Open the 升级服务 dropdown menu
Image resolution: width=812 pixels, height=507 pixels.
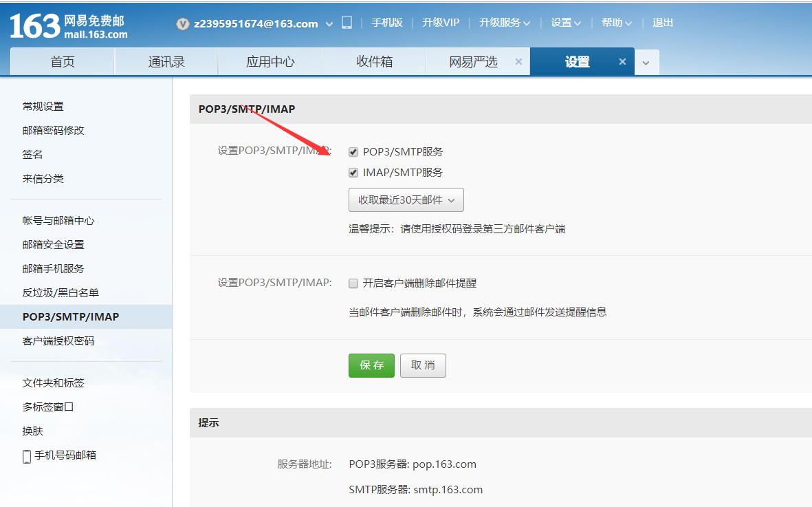pos(505,23)
